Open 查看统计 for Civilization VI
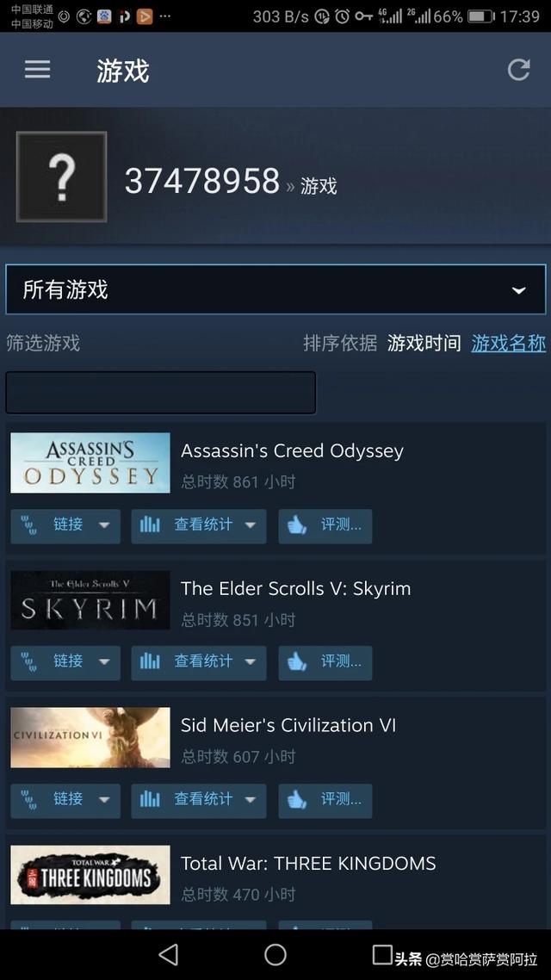The height and width of the screenshot is (980, 551). coord(199,801)
